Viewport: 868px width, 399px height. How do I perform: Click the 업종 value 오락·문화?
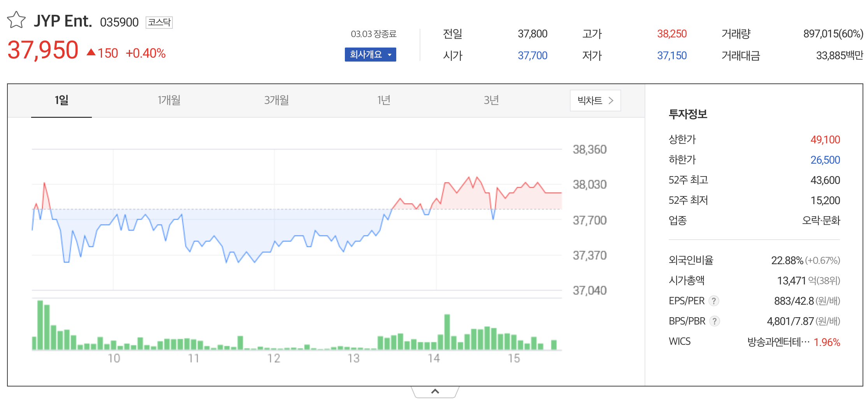click(821, 221)
